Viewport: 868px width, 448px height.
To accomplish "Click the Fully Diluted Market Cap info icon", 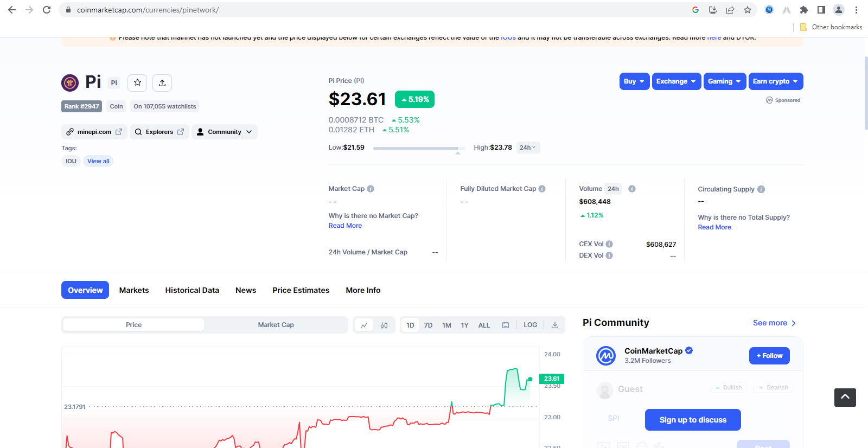I will point(542,189).
